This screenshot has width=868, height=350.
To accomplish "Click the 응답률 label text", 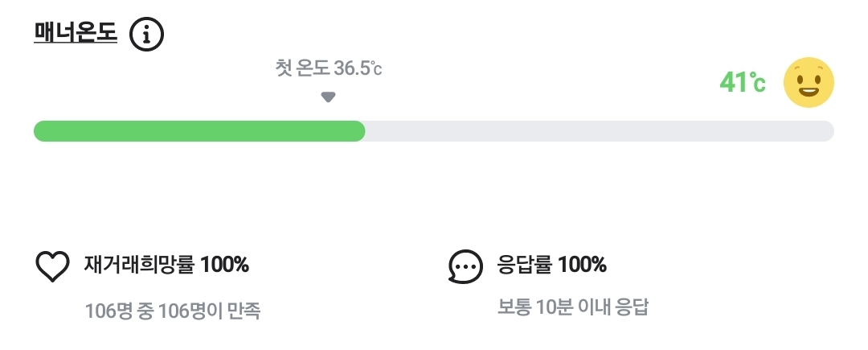I will pyautogui.click(x=525, y=264).
